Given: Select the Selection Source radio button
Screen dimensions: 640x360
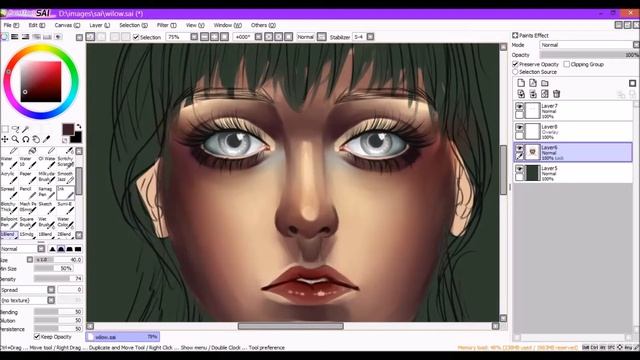Looking at the screenshot, I should 515,72.
